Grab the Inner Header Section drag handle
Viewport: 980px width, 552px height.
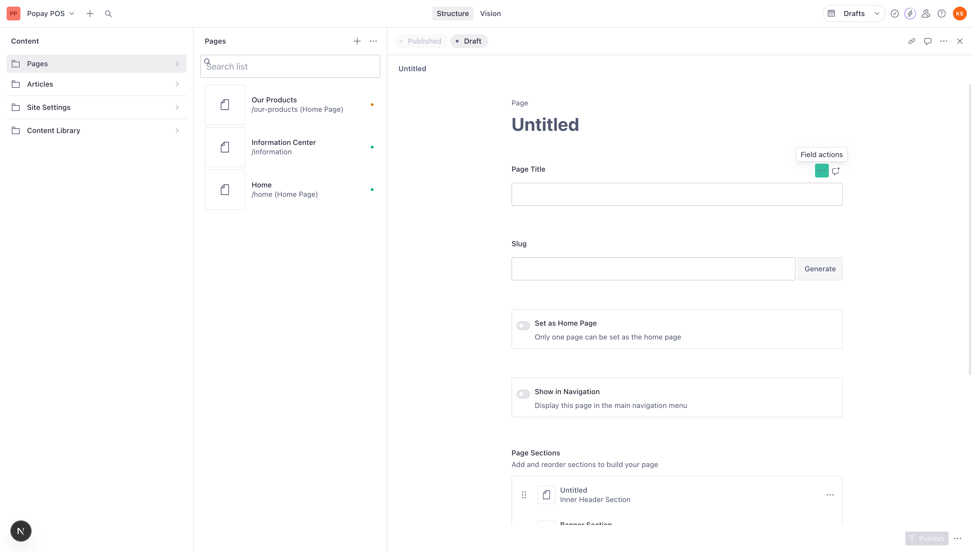524,495
